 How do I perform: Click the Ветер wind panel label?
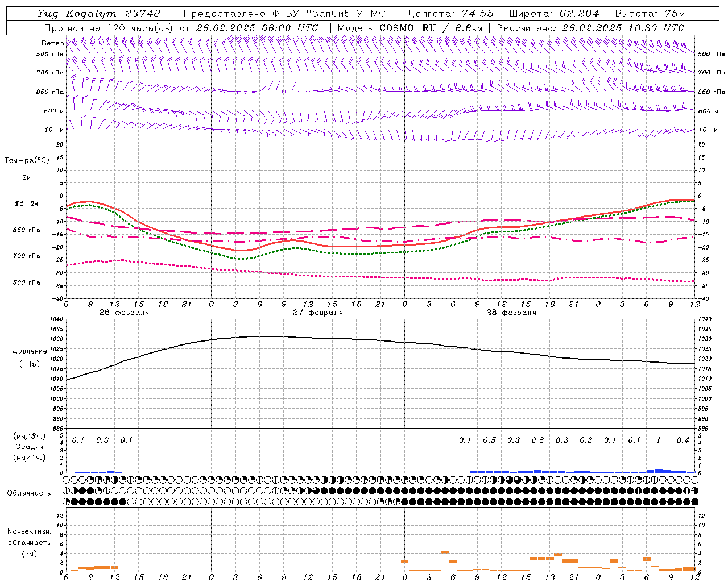pyautogui.click(x=52, y=43)
